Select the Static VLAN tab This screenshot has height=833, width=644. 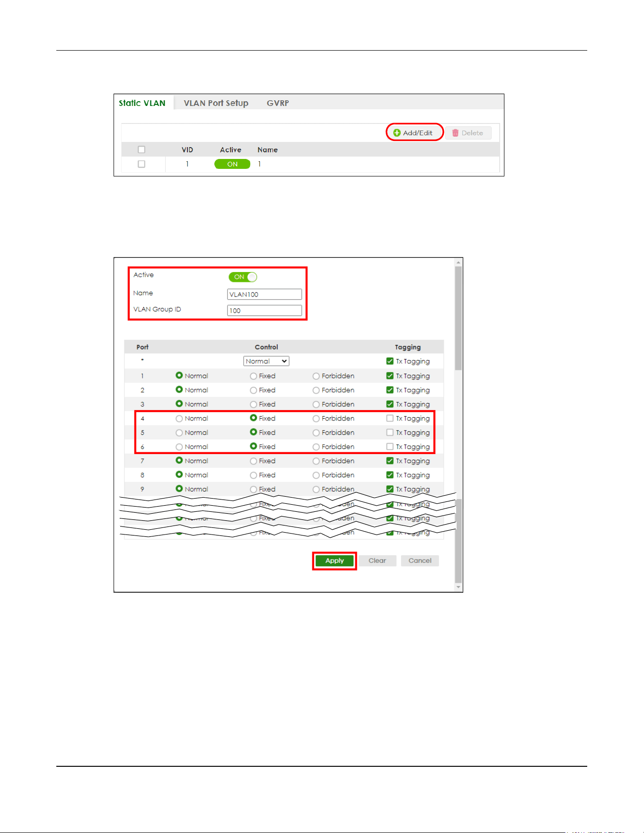pos(142,103)
